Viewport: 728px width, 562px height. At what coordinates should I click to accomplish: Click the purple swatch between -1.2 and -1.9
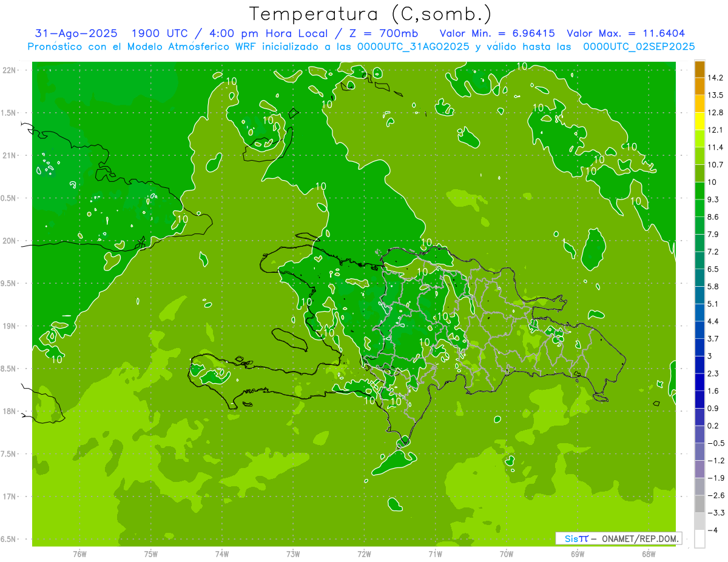(699, 469)
